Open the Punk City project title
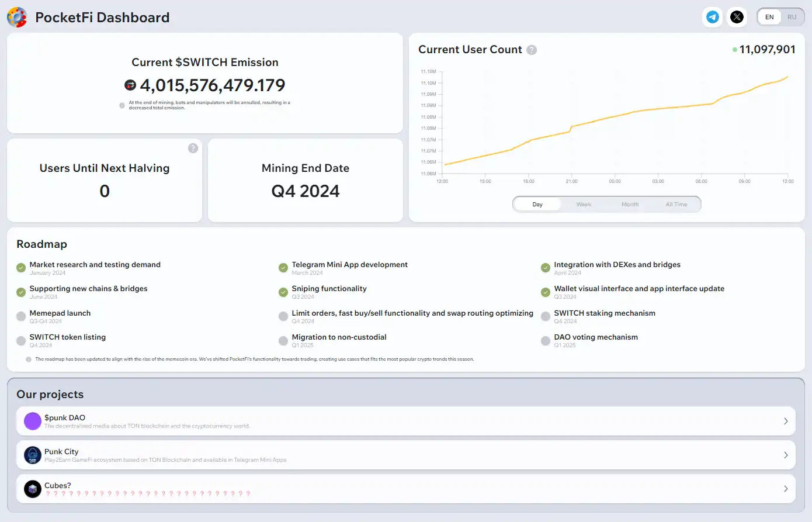Screen dimensions: 812x522 61,451
